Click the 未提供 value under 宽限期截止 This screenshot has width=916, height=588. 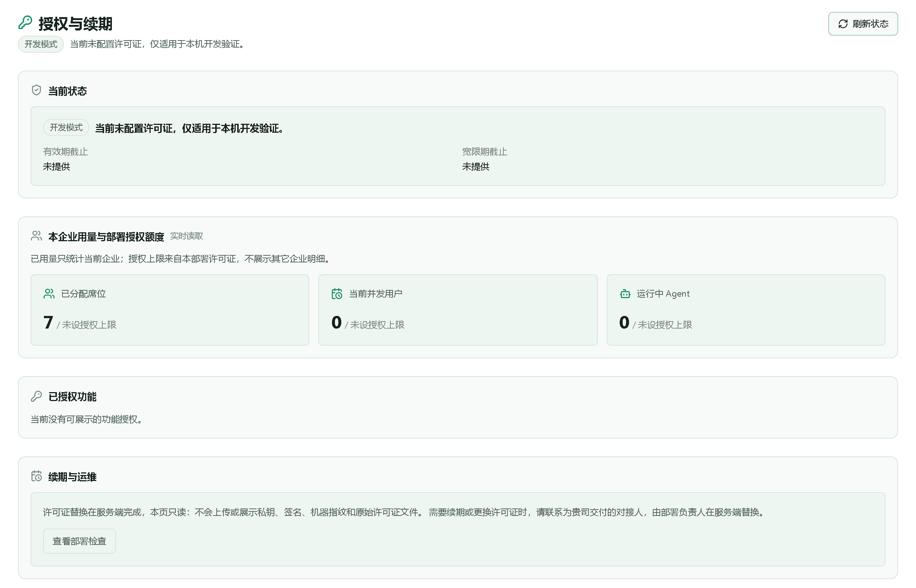click(x=476, y=167)
